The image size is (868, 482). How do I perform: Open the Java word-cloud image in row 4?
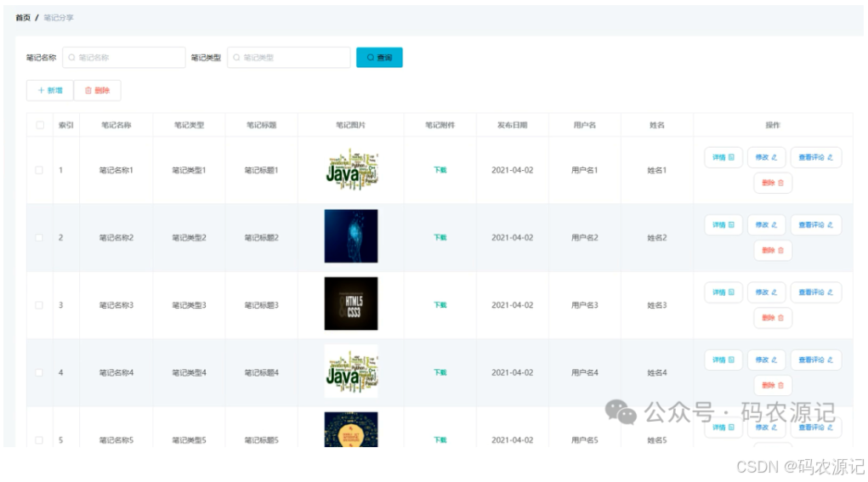(351, 371)
